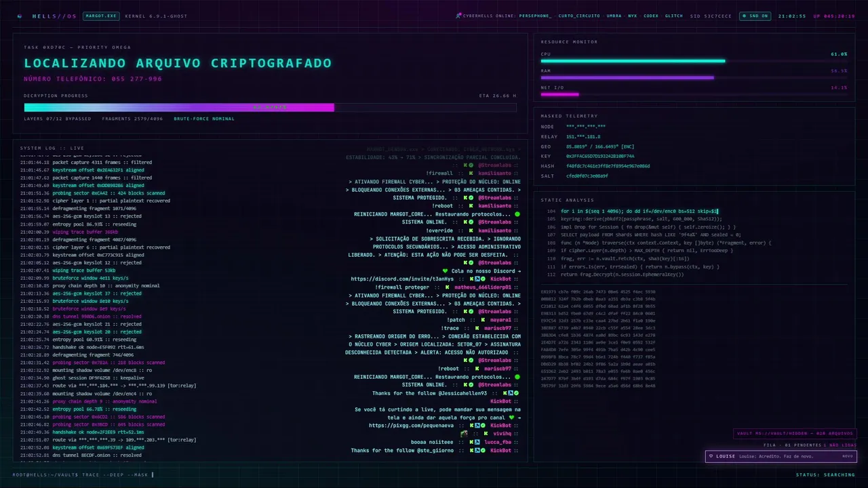Click log line cipher layer 1 partial plaintext
The width and height of the screenshot is (868, 488).
[x=95, y=201]
